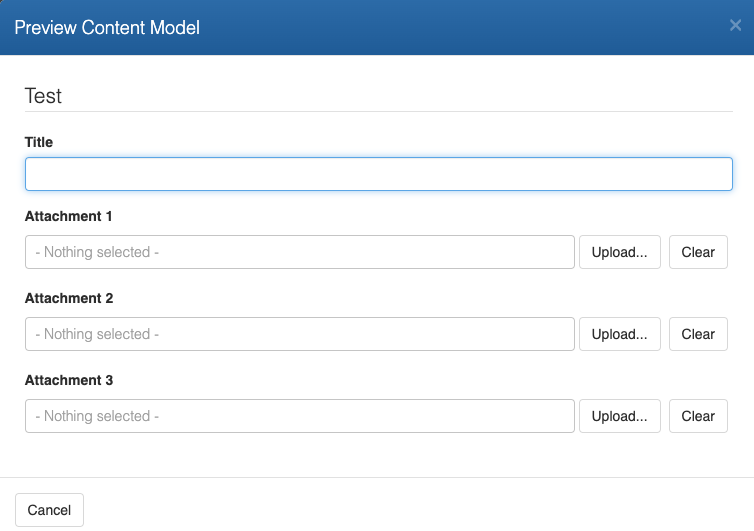
Task: Click the Title field label
Action: [x=39, y=142]
